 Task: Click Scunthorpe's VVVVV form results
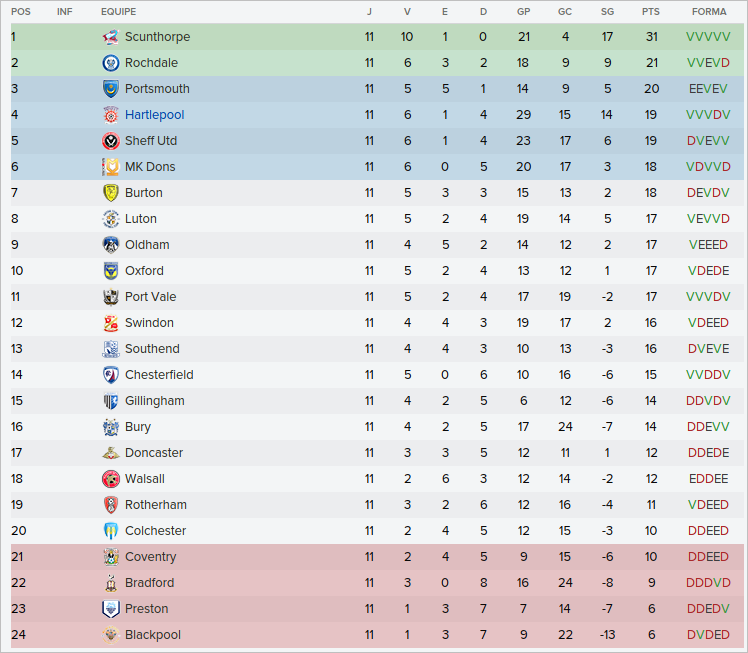[x=708, y=37]
